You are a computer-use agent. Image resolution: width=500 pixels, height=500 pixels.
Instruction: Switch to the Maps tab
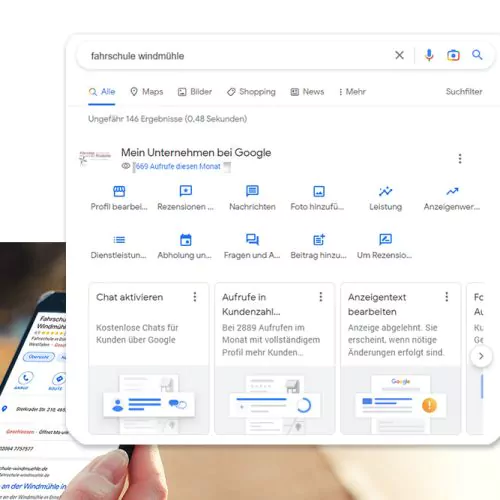147,92
